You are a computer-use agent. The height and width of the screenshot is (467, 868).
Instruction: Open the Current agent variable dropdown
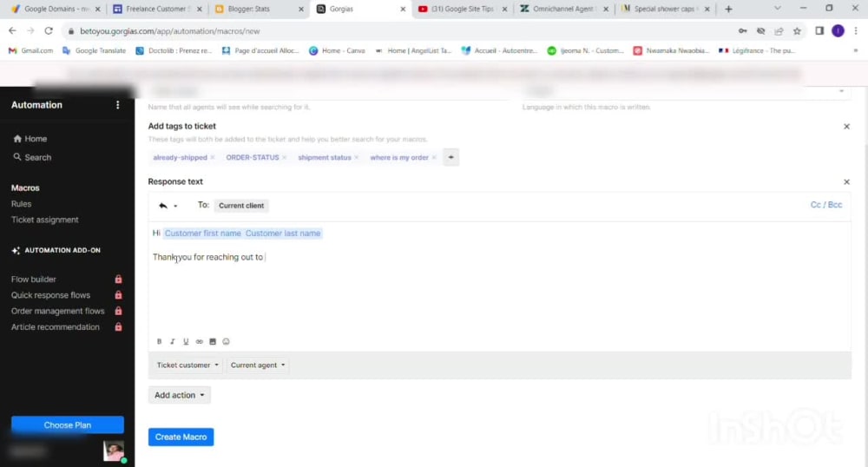point(258,365)
